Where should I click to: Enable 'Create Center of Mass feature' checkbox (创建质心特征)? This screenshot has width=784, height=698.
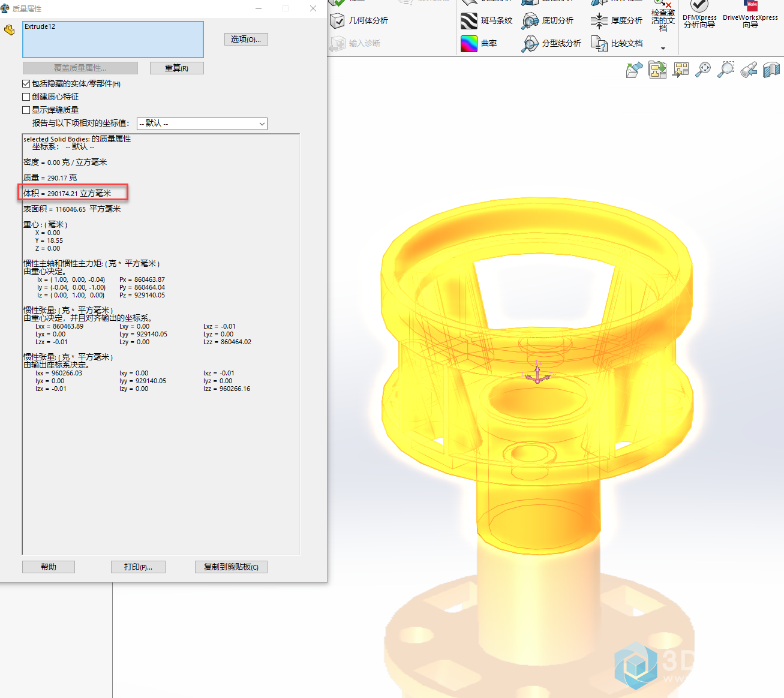coord(26,97)
